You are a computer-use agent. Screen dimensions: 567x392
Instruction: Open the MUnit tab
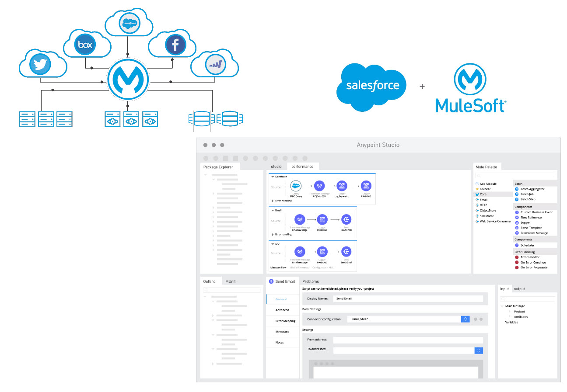[231, 281]
